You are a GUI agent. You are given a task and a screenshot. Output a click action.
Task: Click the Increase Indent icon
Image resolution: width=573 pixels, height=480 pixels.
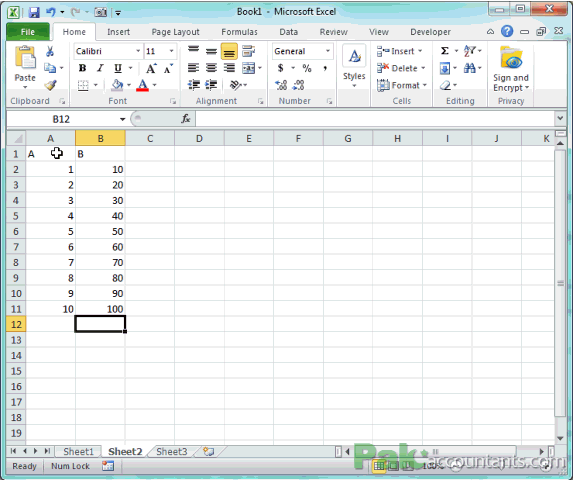[211, 85]
